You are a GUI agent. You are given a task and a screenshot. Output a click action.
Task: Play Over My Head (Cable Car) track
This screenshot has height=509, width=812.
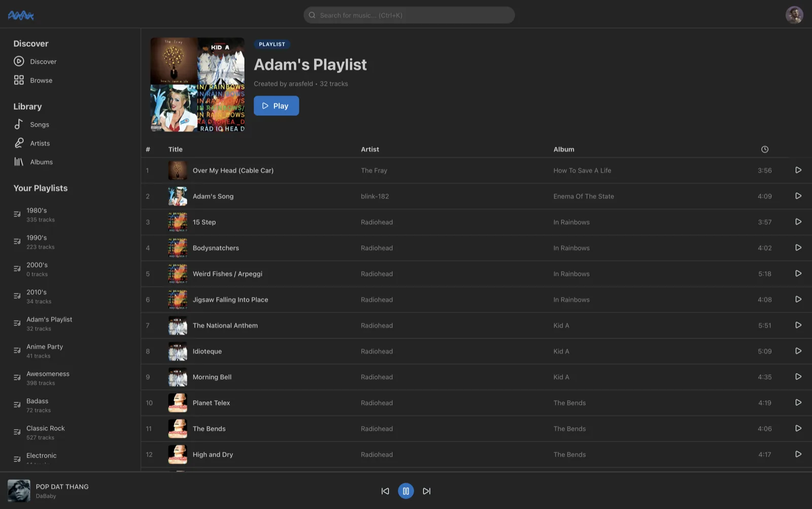[x=798, y=170]
